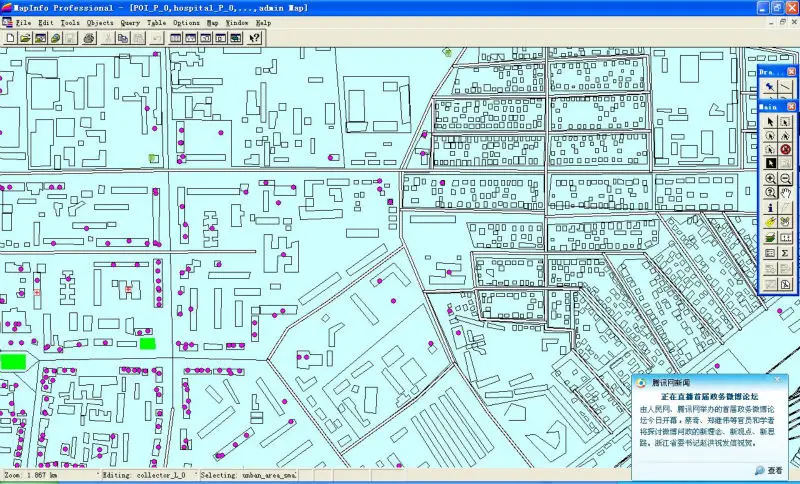Close the Main tools palette
The width and height of the screenshot is (800, 484).
(x=791, y=106)
